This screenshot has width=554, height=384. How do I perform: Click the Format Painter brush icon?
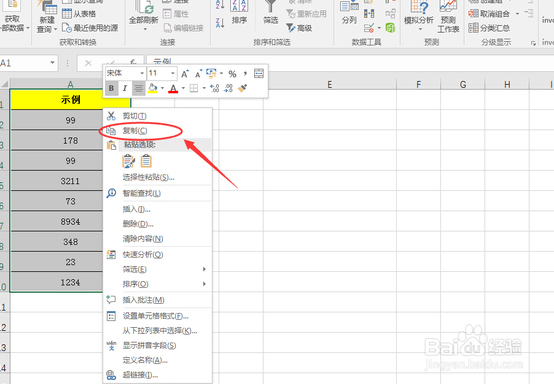coord(242,88)
